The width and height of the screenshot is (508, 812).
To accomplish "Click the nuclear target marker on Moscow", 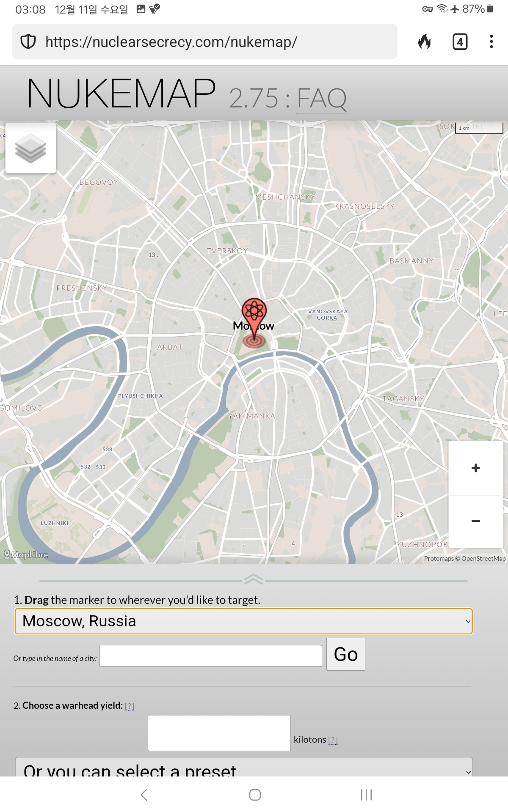I will [x=254, y=322].
